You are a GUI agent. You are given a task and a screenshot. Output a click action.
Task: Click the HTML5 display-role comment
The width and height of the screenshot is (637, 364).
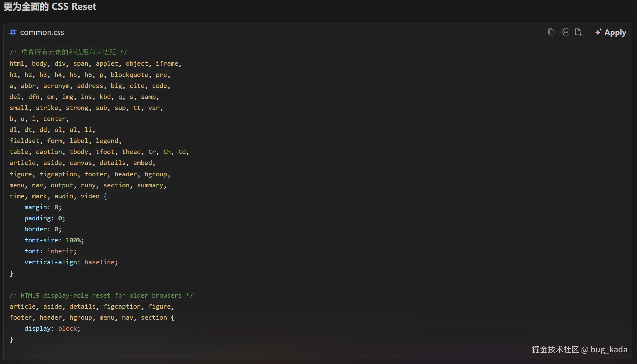(101, 295)
